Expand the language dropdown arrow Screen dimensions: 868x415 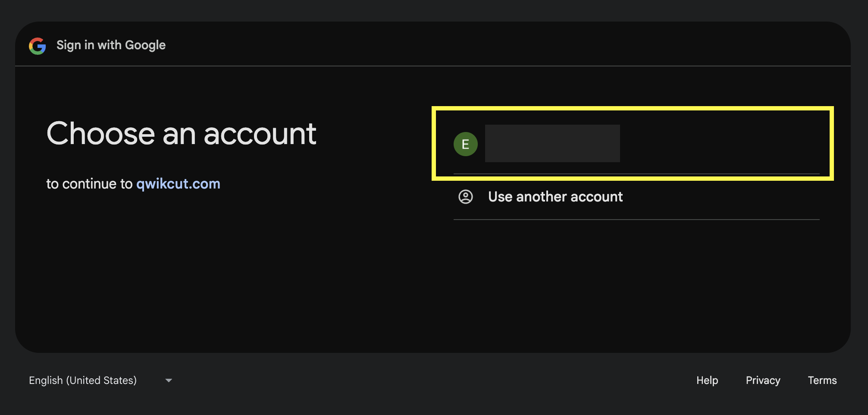(169, 380)
